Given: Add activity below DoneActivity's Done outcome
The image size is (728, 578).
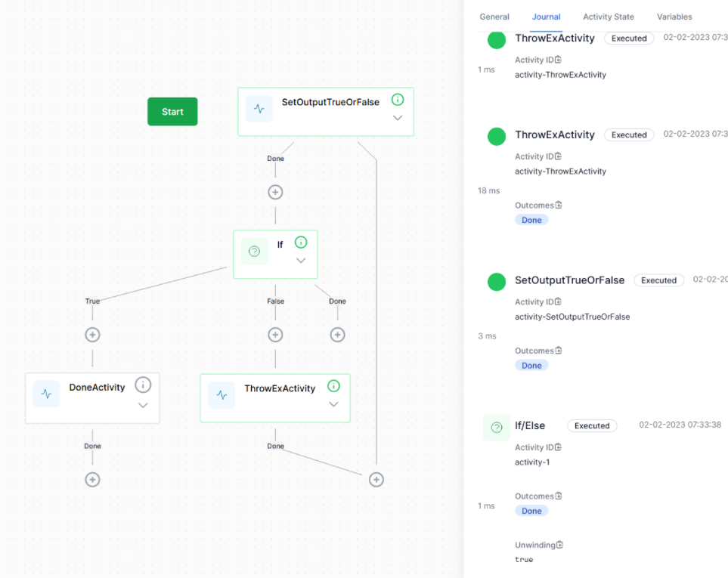Looking at the screenshot, I should (x=92, y=479).
